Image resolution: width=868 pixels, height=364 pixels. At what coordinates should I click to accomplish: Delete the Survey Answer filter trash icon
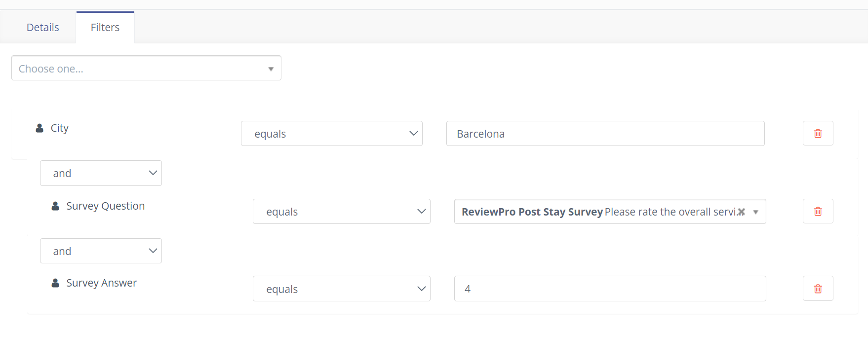(818, 289)
